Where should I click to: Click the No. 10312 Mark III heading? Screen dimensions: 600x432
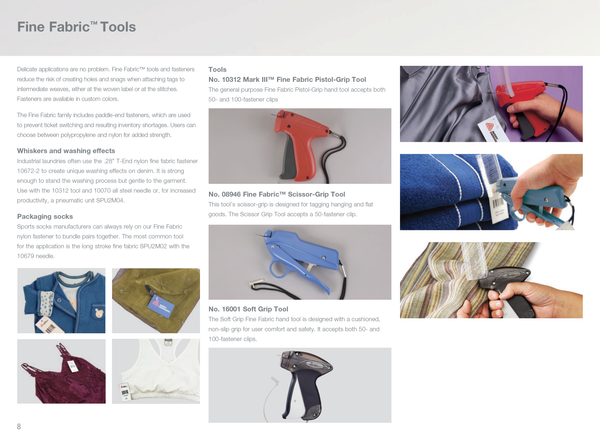pos(287,80)
